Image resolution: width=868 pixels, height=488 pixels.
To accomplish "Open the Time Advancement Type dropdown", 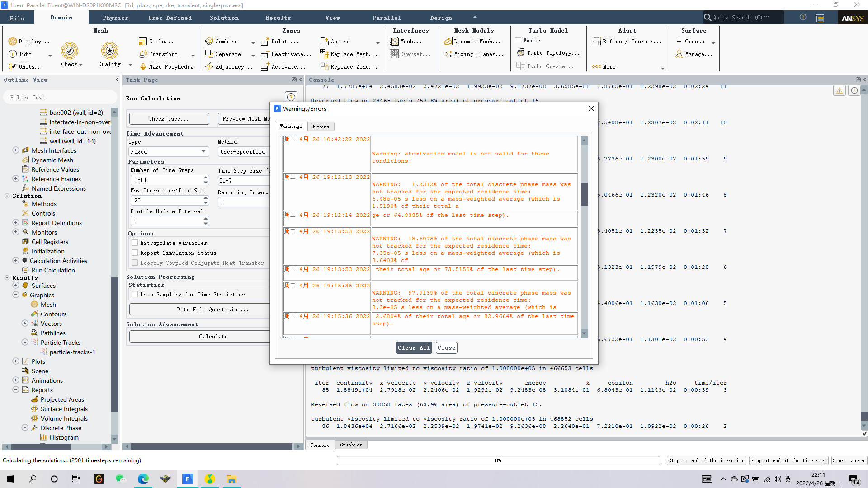I will tap(168, 152).
